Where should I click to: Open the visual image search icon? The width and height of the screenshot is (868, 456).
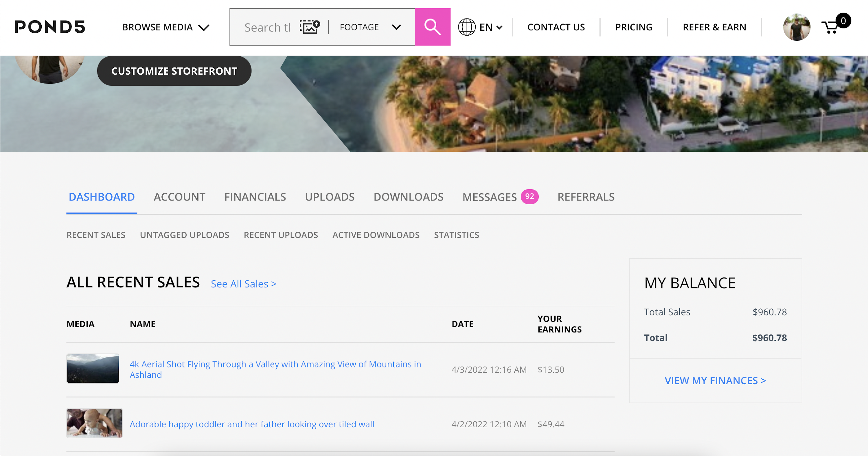(310, 27)
